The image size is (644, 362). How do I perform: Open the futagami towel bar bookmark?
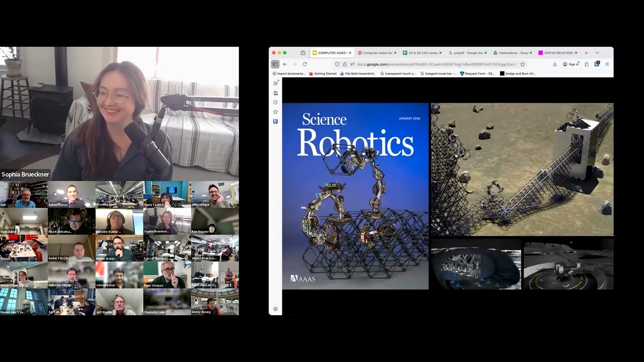pyautogui.click(x=438, y=73)
